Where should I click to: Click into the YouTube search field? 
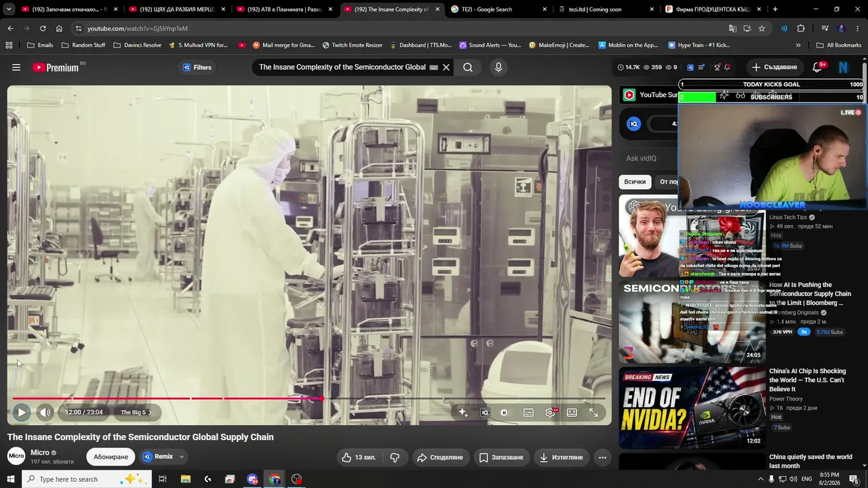[x=342, y=67]
